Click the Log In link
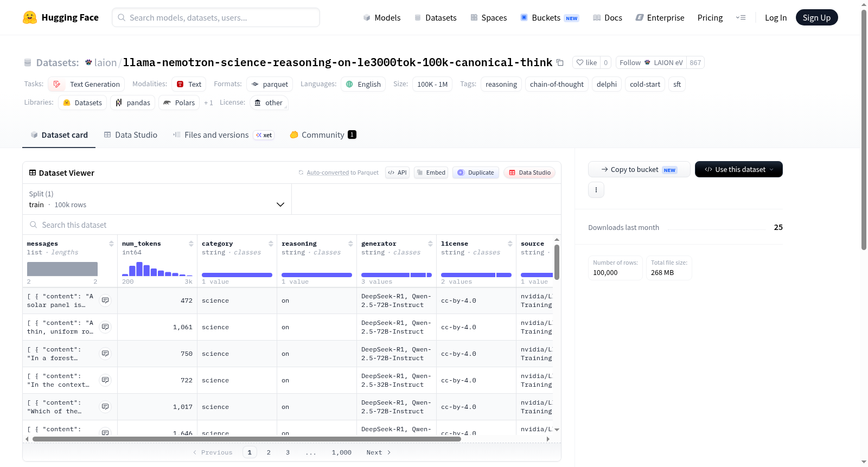The height and width of the screenshot is (467, 868). (776, 18)
